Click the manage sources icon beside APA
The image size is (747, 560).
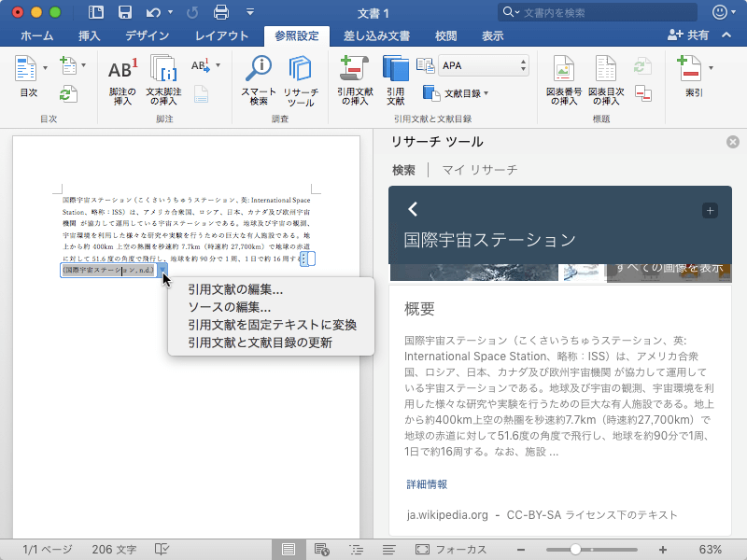(425, 65)
